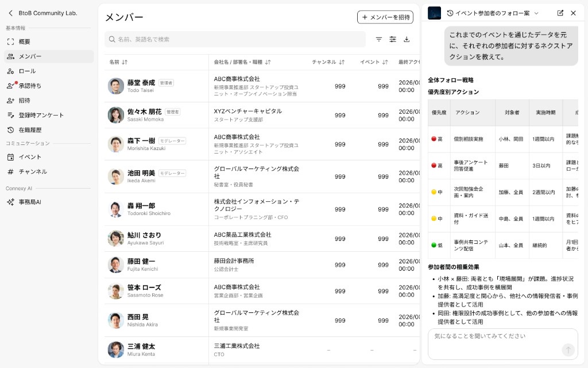The width and height of the screenshot is (588, 368).
Task: Click 株式会社インフォメーション・テクノロジー company cell
Action: 257,205
